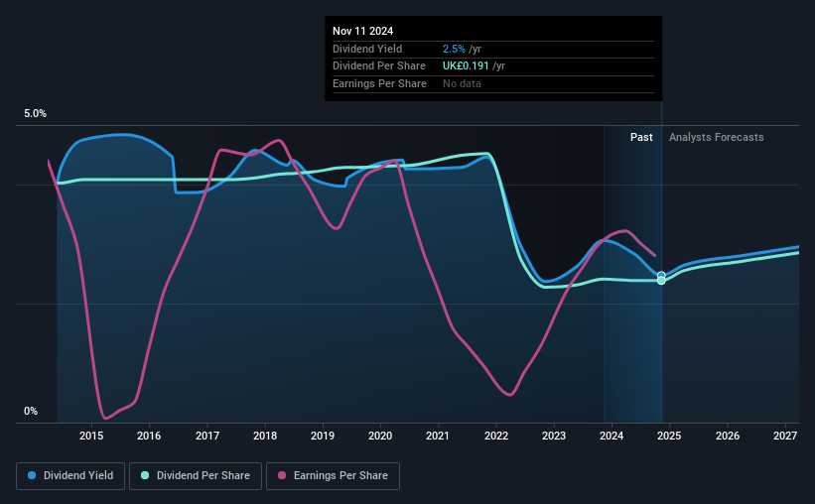This screenshot has height=504, width=815.
Task: Click the '0%' y-axis label
Action: (31, 411)
